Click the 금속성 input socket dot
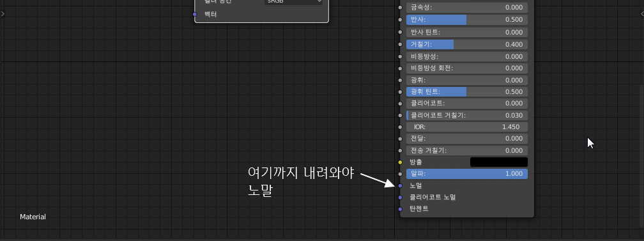The image size is (644, 241). [x=401, y=8]
